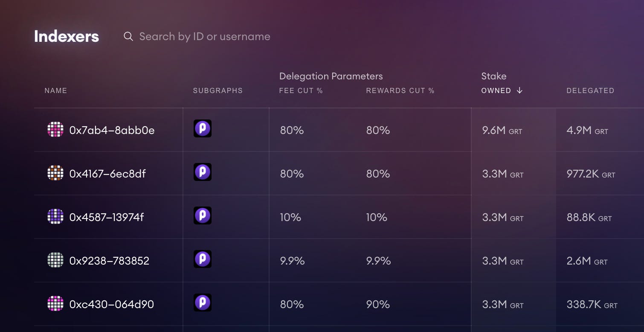Open indexer 0x4167–6ec8df details

click(x=107, y=174)
